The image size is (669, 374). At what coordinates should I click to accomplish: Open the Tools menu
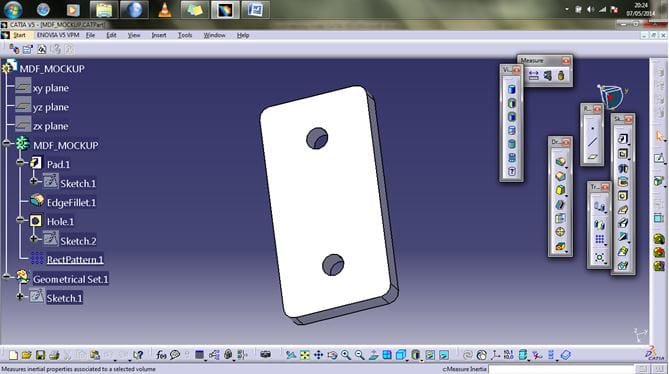[185, 35]
